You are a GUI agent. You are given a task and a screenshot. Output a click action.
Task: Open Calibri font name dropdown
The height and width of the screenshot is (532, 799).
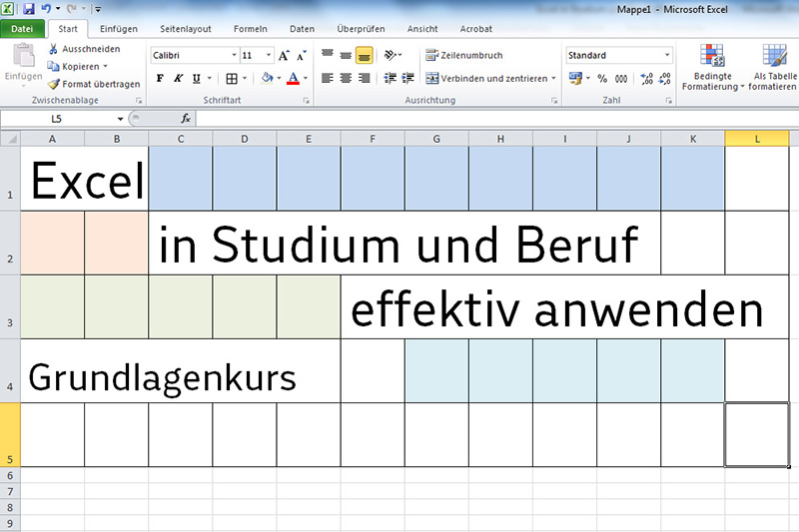point(234,56)
